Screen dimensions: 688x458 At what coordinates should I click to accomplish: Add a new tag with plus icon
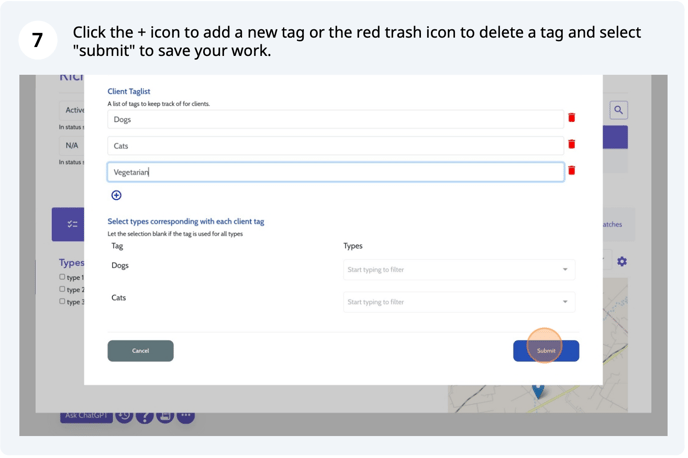(x=116, y=195)
